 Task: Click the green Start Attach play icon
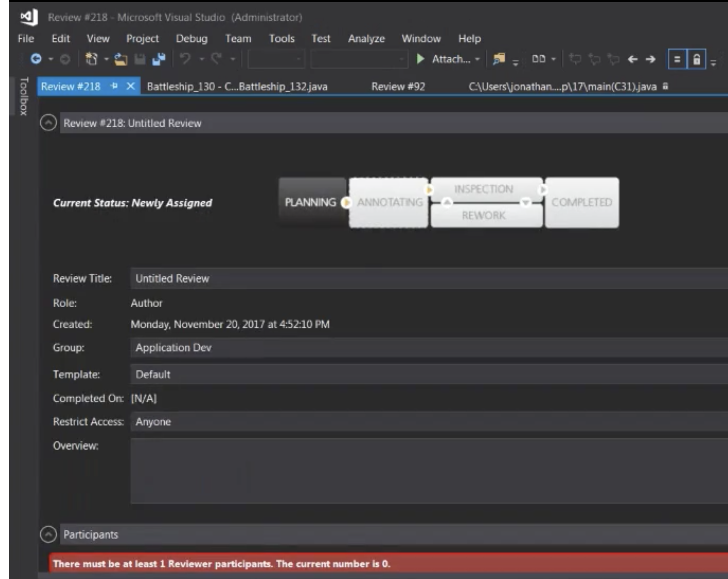pyautogui.click(x=420, y=59)
